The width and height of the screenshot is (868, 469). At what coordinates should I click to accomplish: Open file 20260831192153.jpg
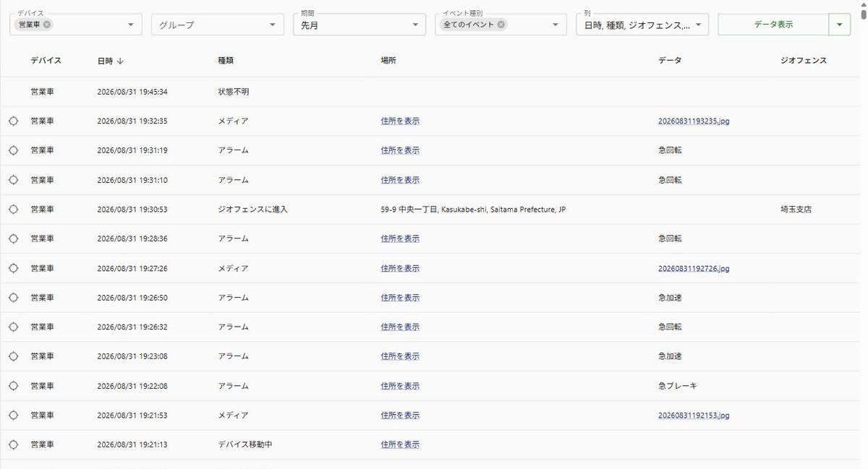point(694,416)
